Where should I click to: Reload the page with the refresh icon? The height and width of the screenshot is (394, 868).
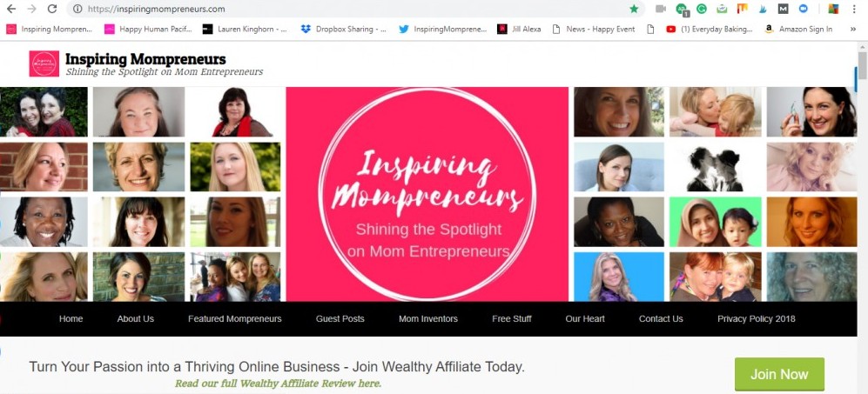(52, 9)
